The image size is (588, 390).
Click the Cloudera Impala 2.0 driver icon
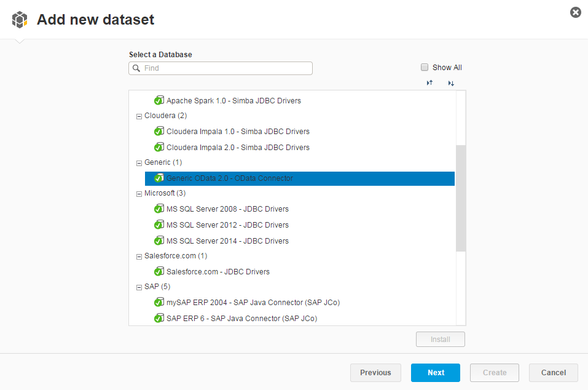coord(159,147)
